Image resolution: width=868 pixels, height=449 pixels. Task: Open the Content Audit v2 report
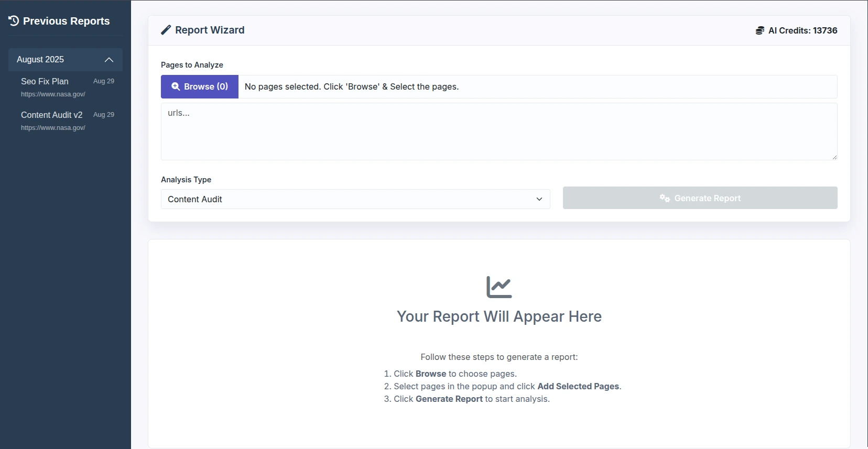pos(66,121)
